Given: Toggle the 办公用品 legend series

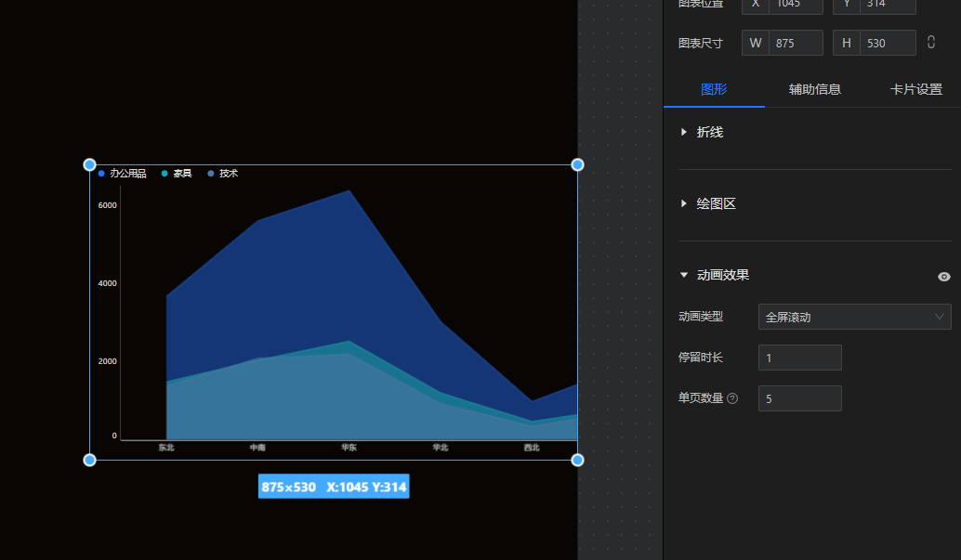Looking at the screenshot, I should (123, 174).
